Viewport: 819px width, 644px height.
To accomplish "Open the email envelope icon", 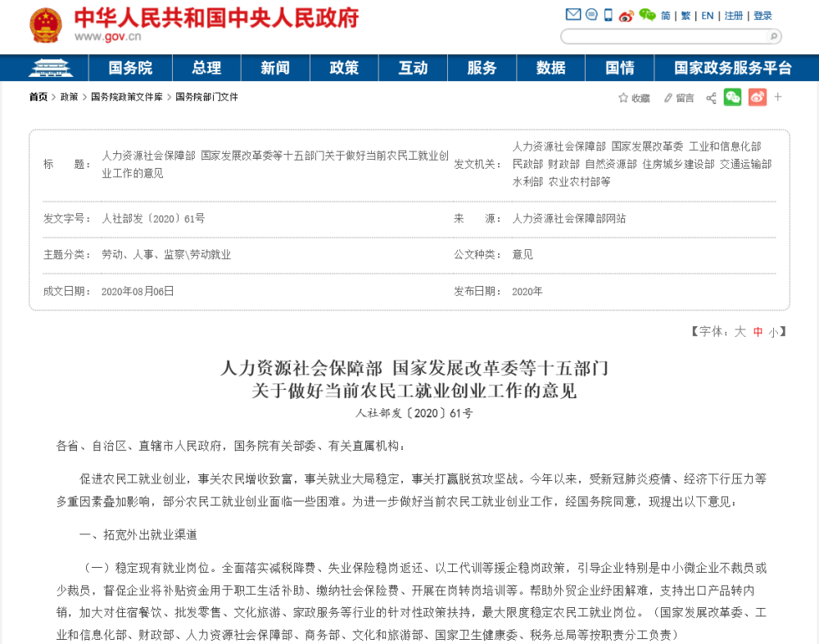I will click(573, 15).
